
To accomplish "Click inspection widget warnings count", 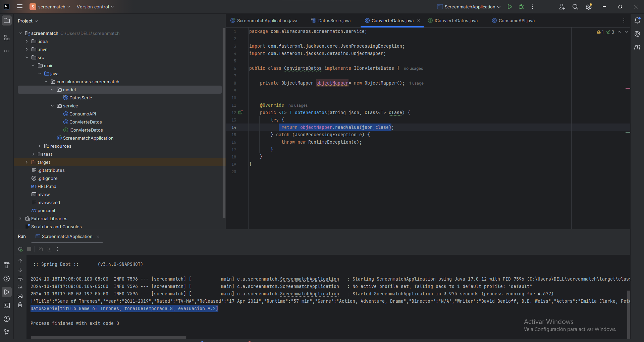I will coord(600,32).
